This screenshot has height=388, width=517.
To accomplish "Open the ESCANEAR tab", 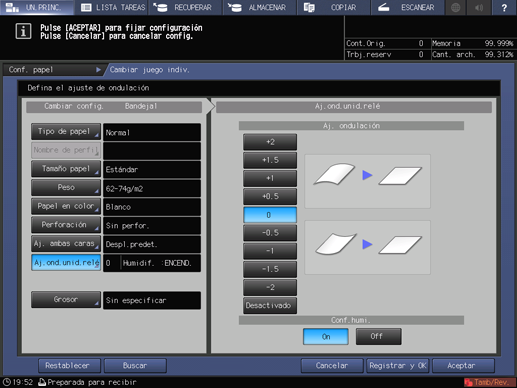I will pos(407,7).
